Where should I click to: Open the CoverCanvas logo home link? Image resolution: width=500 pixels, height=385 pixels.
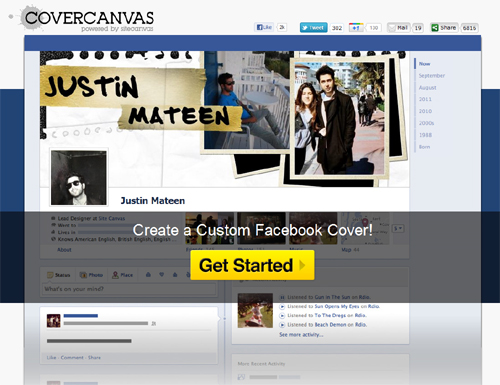(x=87, y=19)
